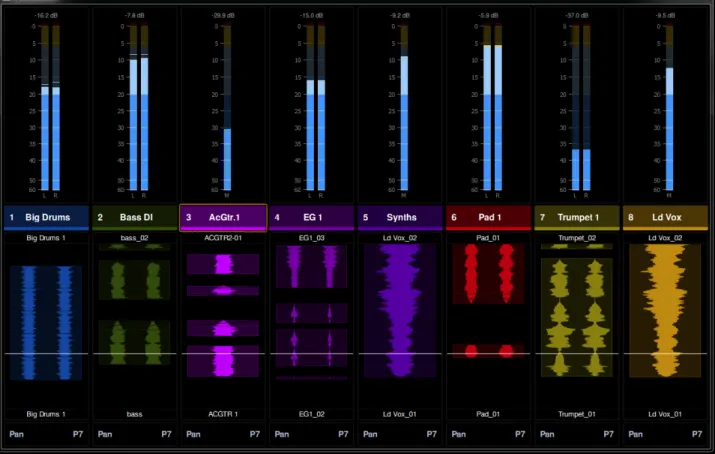Click the -5.9 dB peak readout

(x=488, y=15)
